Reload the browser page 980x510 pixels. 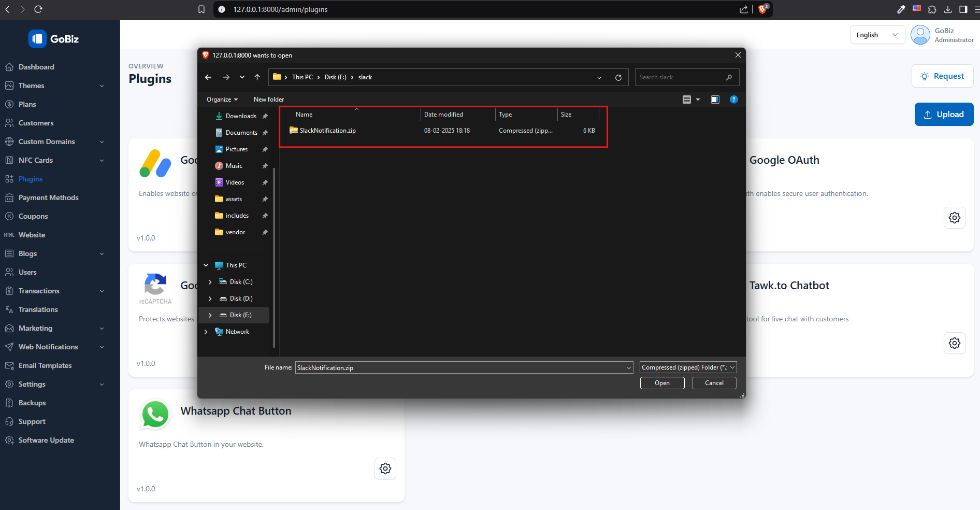click(38, 9)
